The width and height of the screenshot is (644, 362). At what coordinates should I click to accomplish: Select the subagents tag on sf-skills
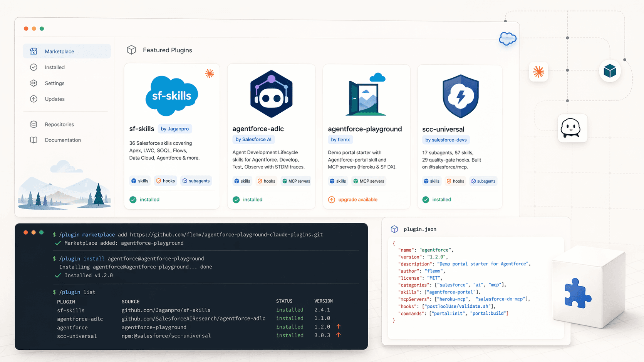coord(196,181)
